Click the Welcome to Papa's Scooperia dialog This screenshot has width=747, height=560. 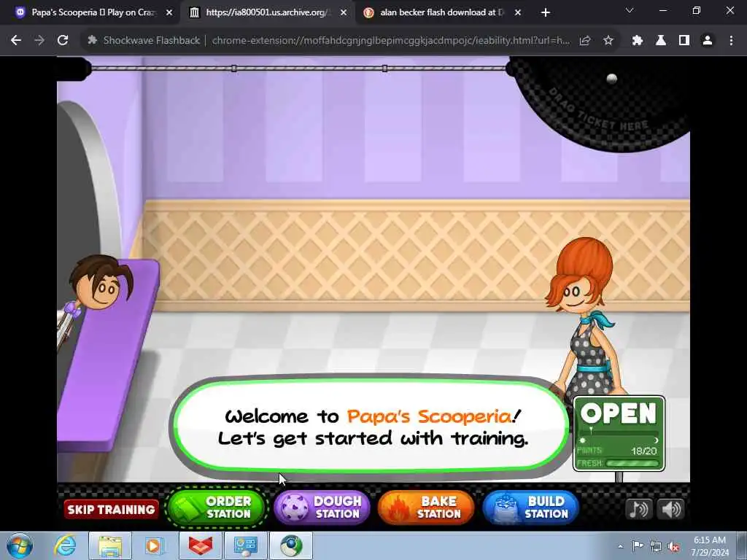(371, 426)
